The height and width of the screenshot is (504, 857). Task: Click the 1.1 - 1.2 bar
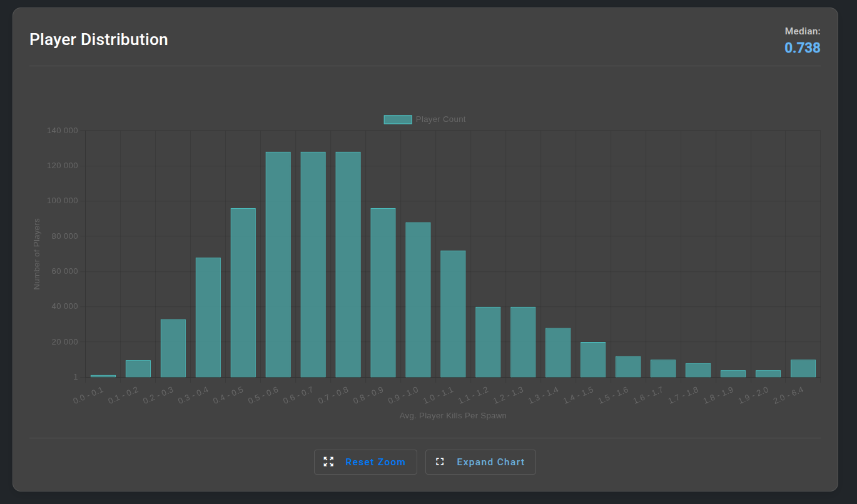pyautogui.click(x=488, y=342)
